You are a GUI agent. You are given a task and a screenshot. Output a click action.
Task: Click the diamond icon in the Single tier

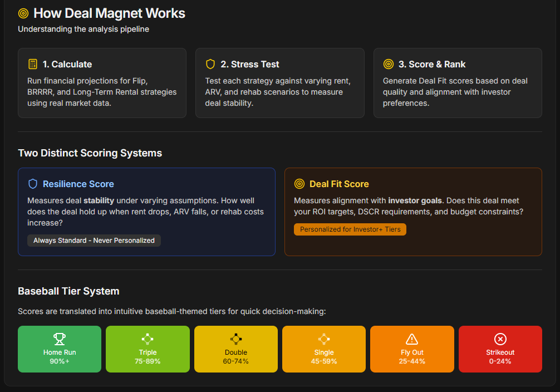(x=324, y=339)
